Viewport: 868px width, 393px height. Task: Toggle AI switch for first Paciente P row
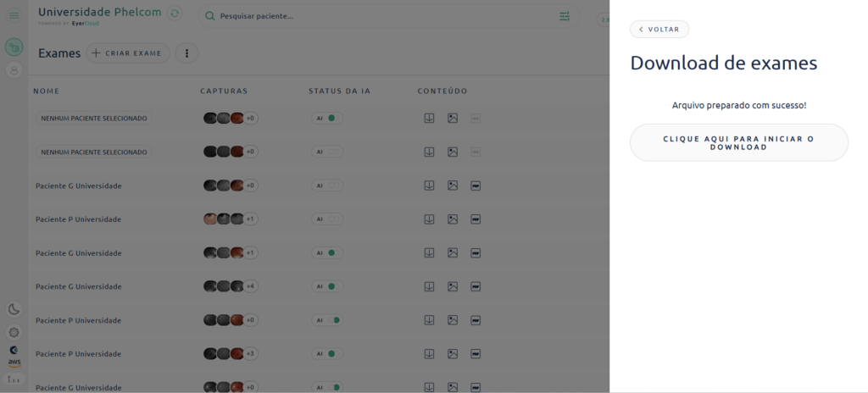coord(327,219)
